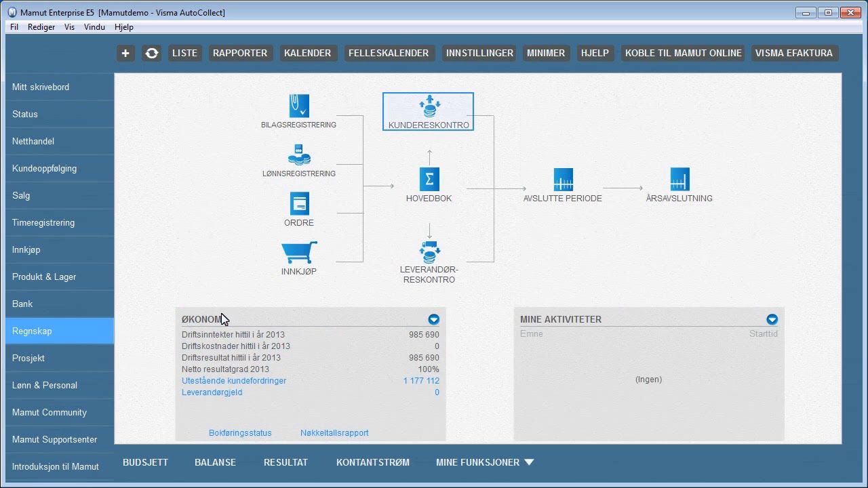Select Mitt skrivebord in the sidebar
Image resolution: width=868 pixels, height=488 pixels.
pos(60,87)
